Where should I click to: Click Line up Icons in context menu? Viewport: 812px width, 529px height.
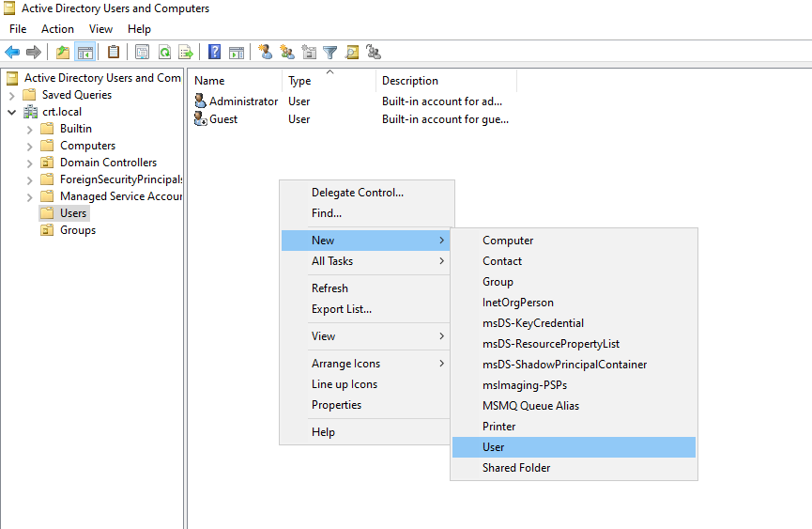pyautogui.click(x=365, y=384)
